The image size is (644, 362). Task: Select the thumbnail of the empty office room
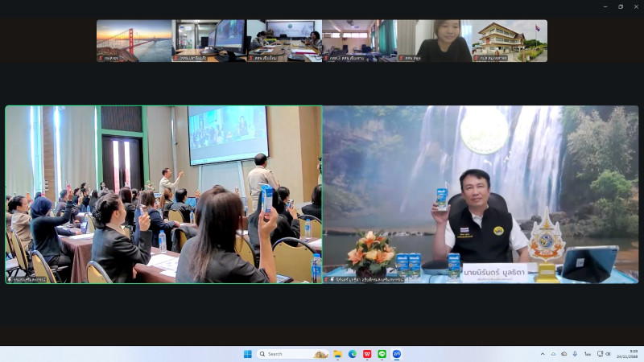359,41
